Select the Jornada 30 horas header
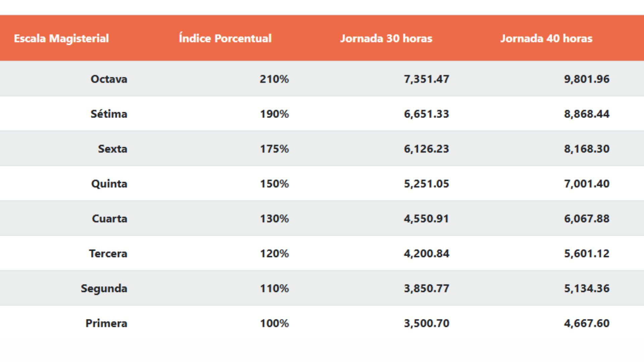This screenshot has width=644, height=362. tap(386, 39)
